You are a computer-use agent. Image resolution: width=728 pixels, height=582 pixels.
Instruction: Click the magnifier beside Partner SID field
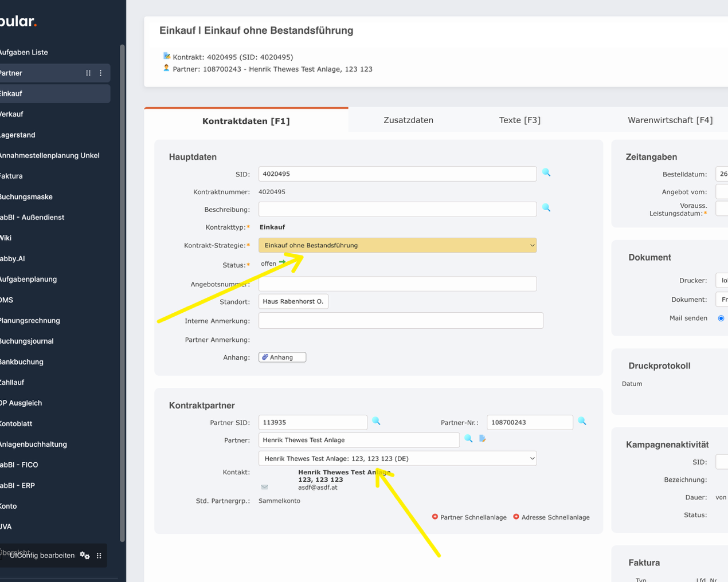click(377, 421)
